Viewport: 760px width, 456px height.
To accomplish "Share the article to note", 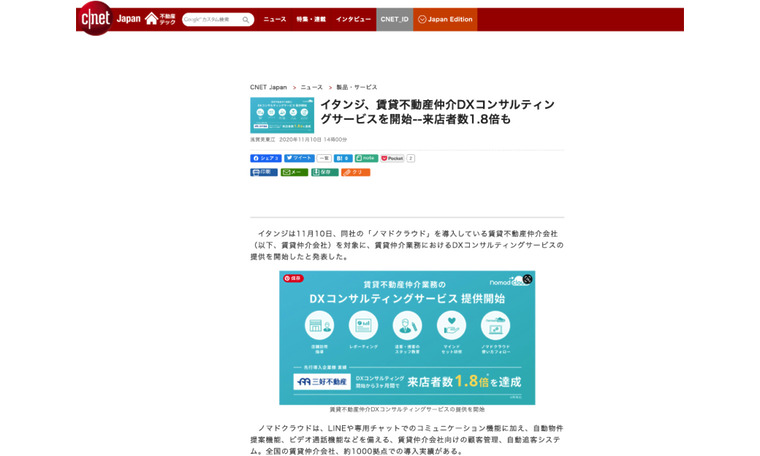I will (366, 158).
